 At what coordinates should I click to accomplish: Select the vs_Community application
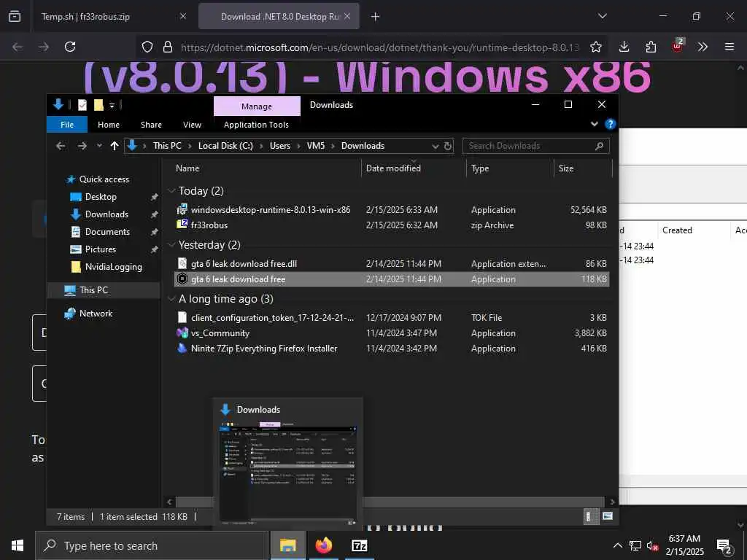point(392,332)
